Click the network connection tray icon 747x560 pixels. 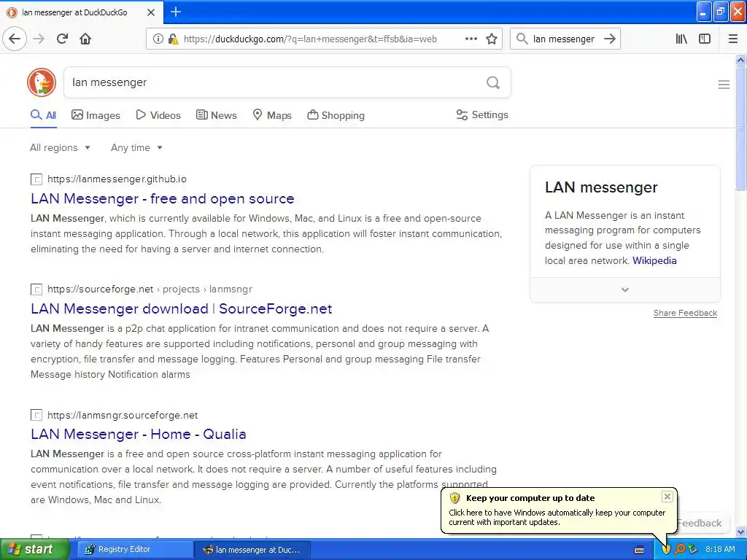693,550
